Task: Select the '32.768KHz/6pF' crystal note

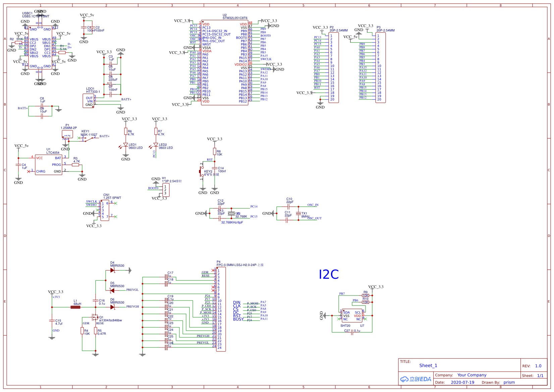Action: [232, 222]
